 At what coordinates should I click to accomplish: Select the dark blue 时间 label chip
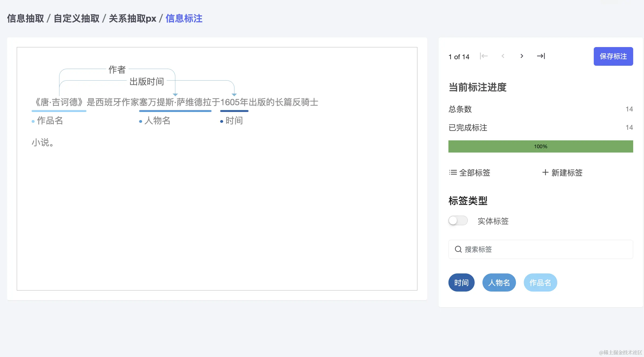click(x=461, y=282)
